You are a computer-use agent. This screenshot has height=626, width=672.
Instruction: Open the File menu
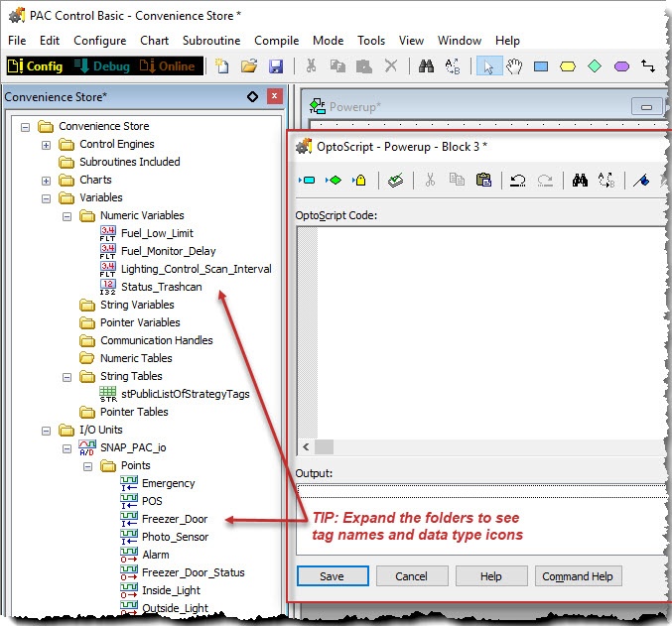pos(17,41)
